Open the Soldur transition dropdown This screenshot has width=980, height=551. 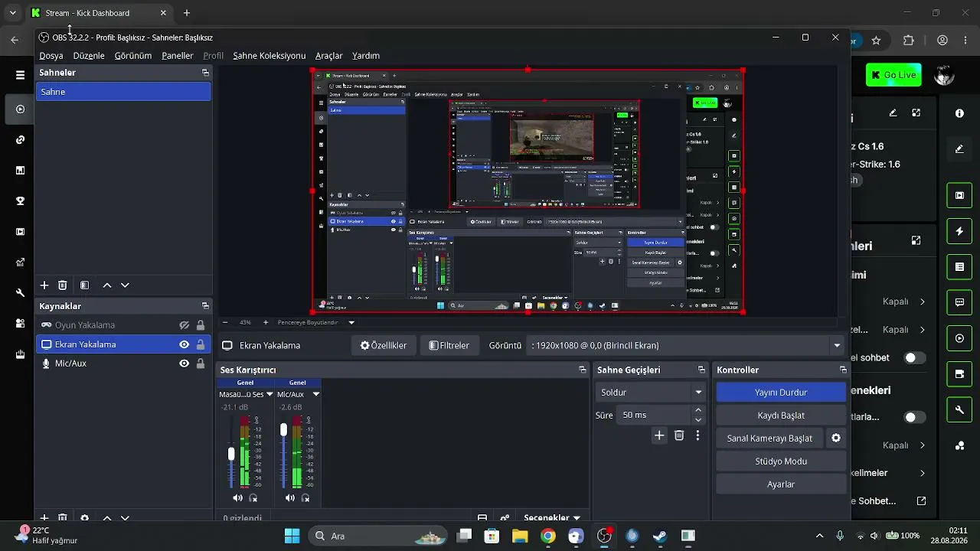[x=650, y=393]
